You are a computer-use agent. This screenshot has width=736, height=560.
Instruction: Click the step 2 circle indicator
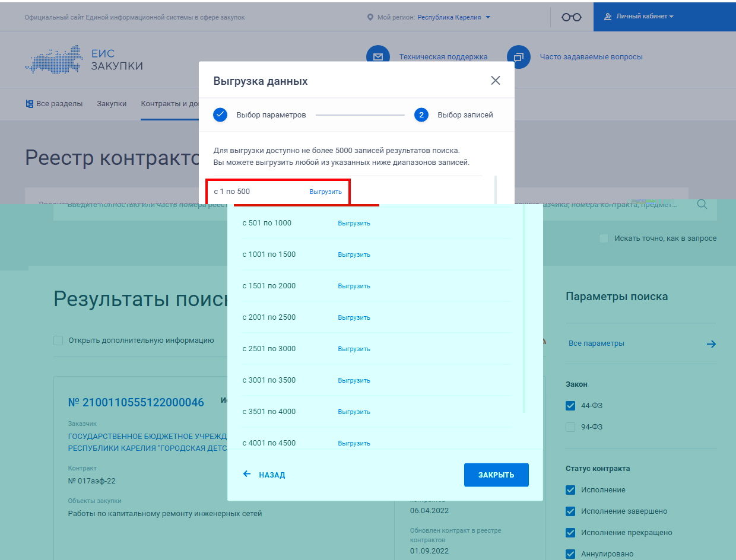[x=421, y=115]
